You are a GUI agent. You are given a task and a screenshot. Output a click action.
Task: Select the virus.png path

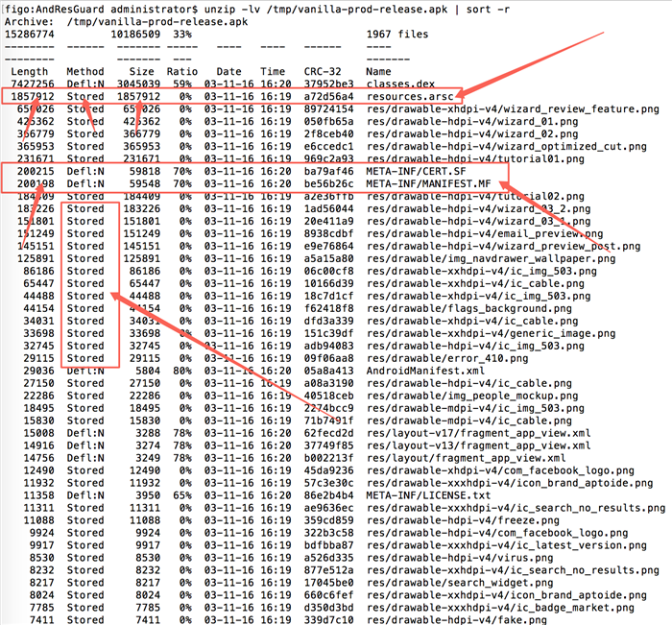coord(460,558)
